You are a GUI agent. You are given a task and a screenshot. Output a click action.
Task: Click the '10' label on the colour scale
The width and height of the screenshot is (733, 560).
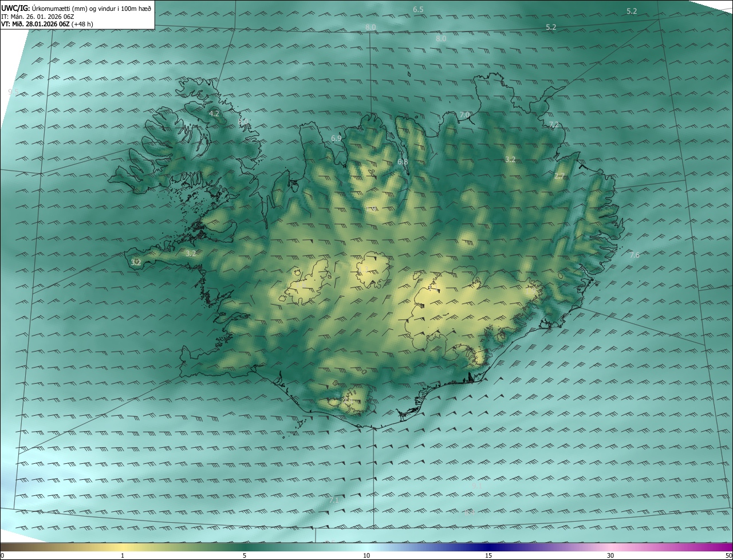click(366, 555)
